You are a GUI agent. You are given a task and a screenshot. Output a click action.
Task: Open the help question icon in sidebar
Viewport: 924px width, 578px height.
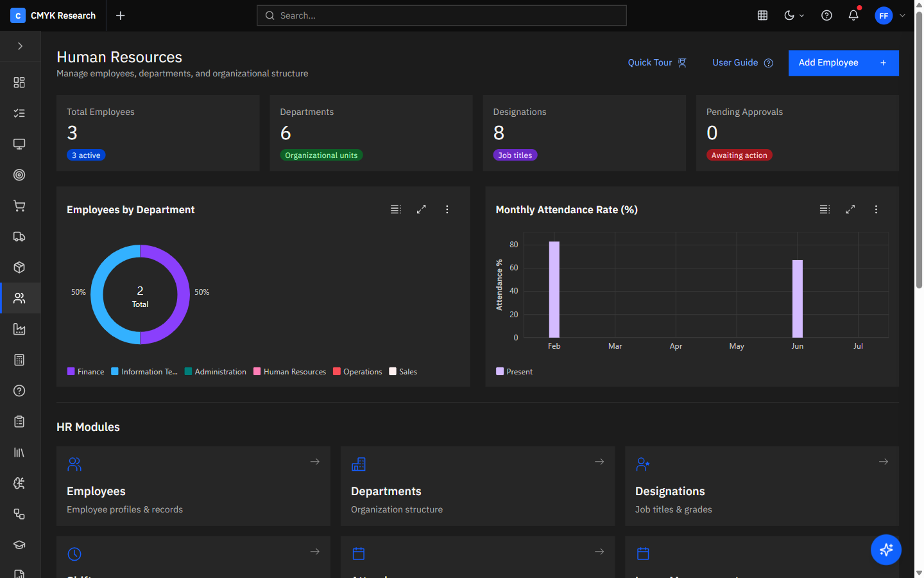click(19, 390)
